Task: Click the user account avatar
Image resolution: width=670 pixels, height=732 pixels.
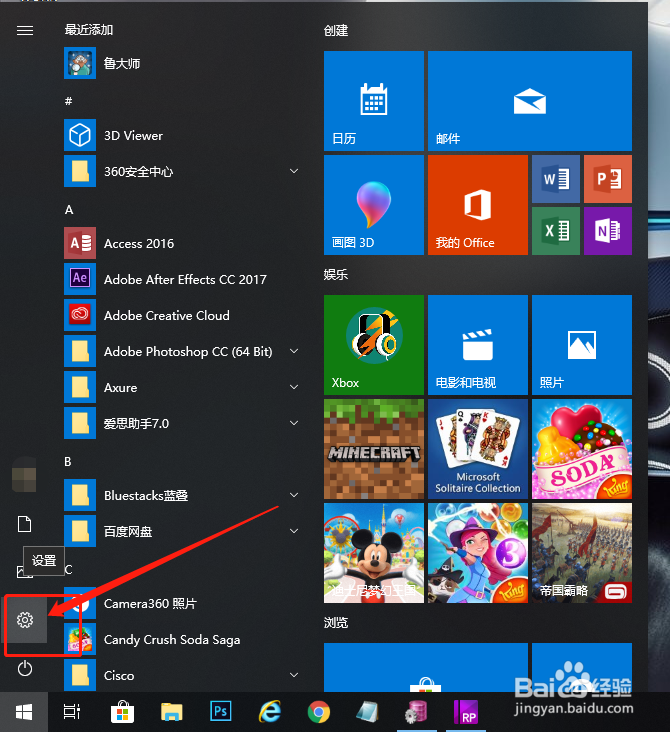Action: tap(24, 475)
